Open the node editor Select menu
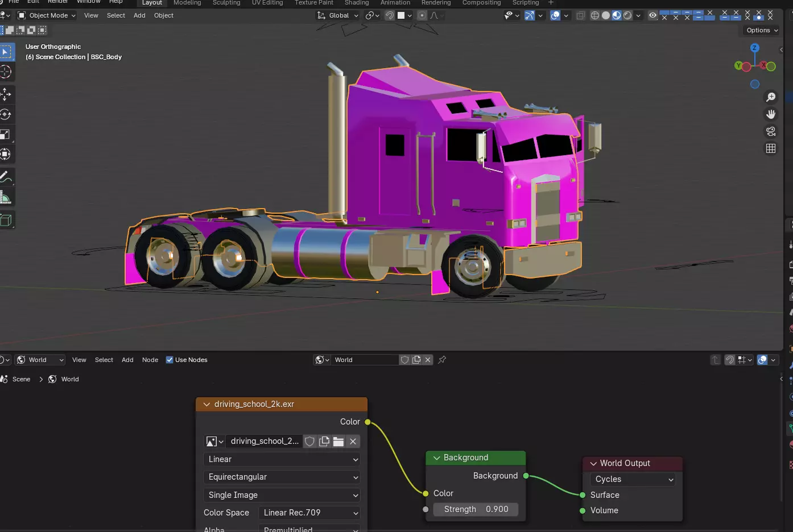This screenshot has height=532, width=793. click(x=104, y=360)
